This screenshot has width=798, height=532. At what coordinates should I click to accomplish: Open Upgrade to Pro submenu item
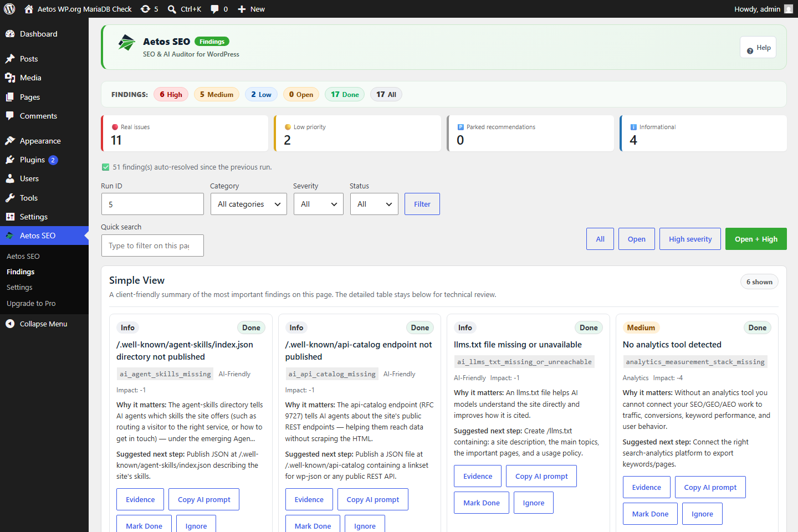(31, 303)
